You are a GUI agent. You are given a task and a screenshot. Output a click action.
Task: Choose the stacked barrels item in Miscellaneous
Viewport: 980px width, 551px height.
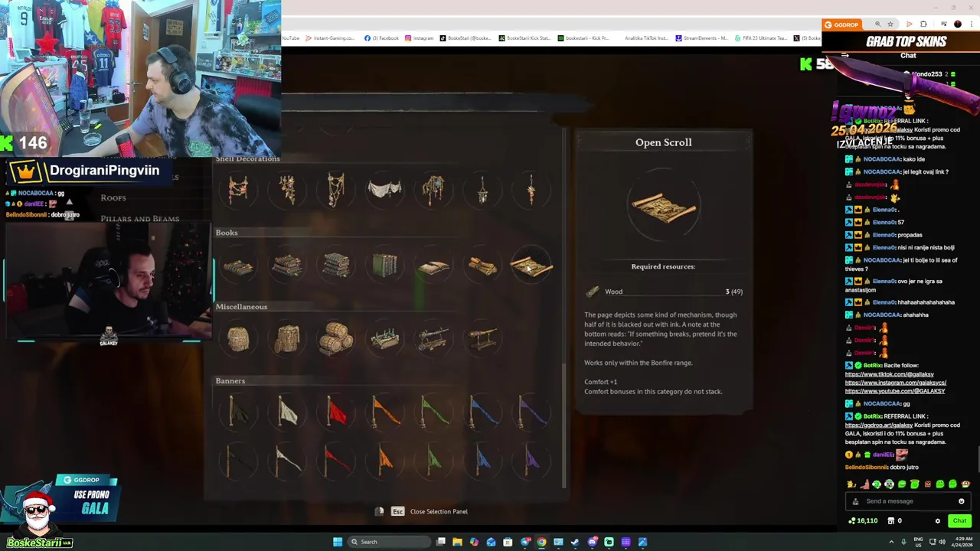pyautogui.click(x=336, y=337)
